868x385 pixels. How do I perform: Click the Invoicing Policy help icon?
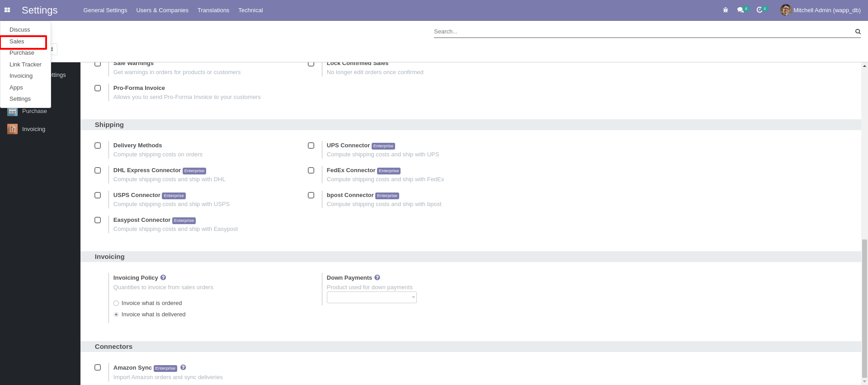pyautogui.click(x=163, y=277)
